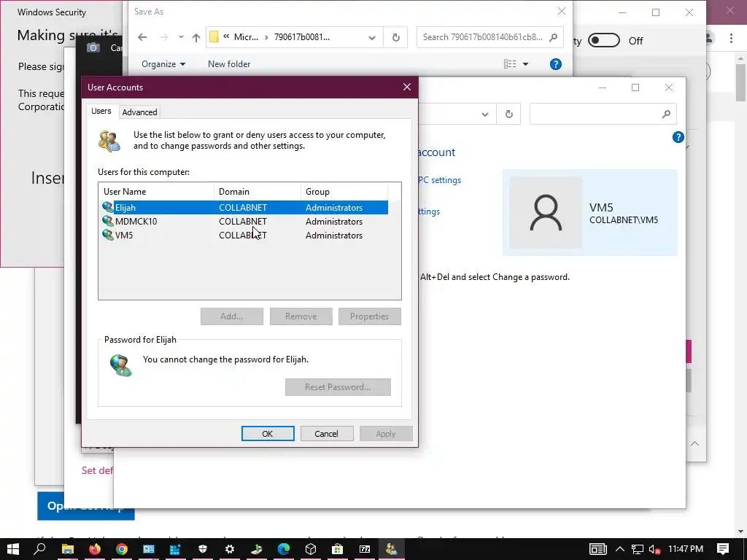Open Save As help question mark
This screenshot has width=747, height=560.
(555, 64)
